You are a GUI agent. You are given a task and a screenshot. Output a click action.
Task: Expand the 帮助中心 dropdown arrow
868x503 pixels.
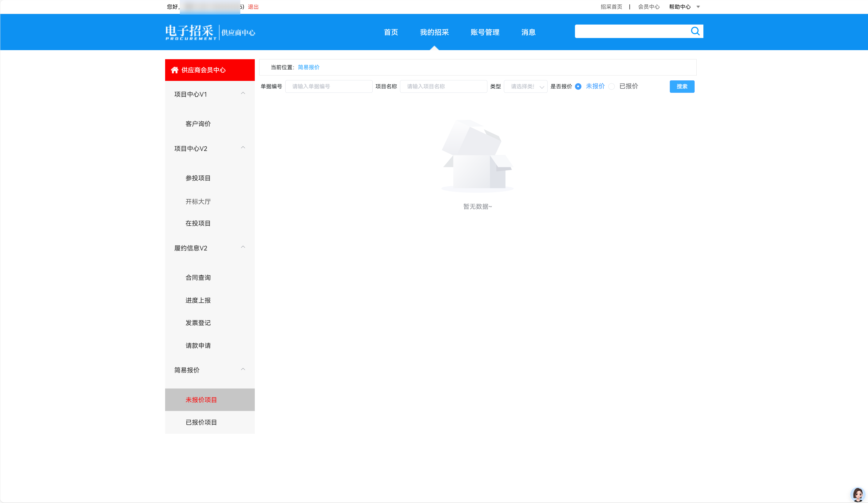[x=698, y=7]
